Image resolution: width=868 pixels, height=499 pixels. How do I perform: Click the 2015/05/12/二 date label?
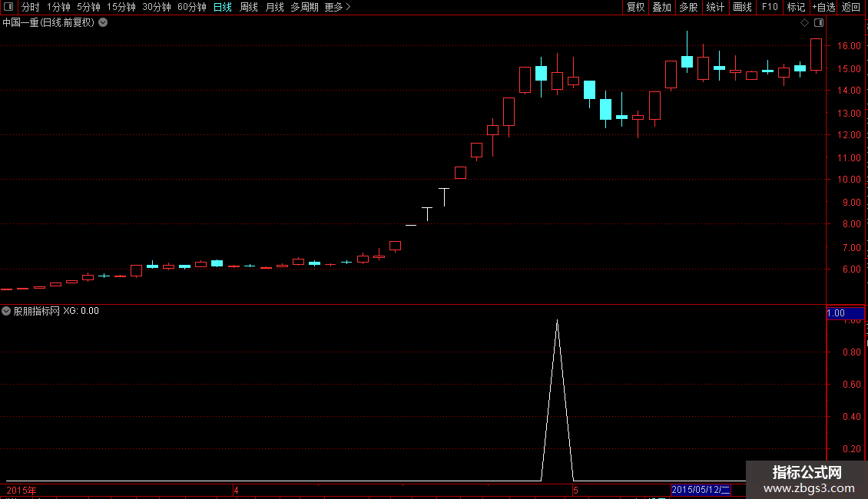(701, 490)
